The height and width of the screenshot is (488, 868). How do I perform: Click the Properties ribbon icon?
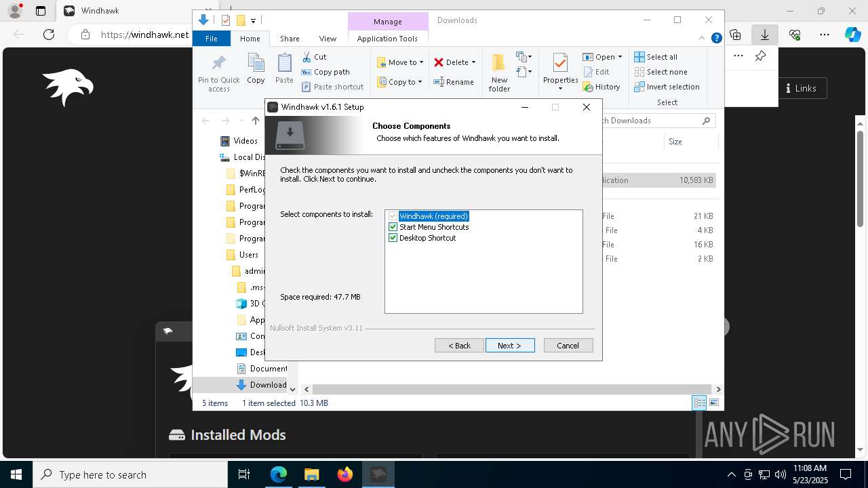click(x=560, y=63)
